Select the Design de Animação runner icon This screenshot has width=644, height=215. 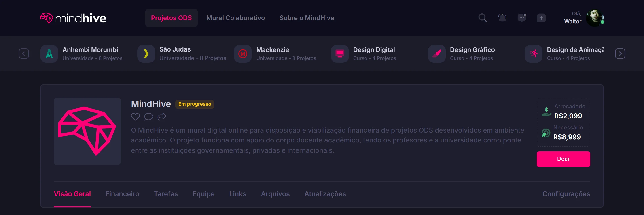pyautogui.click(x=534, y=54)
